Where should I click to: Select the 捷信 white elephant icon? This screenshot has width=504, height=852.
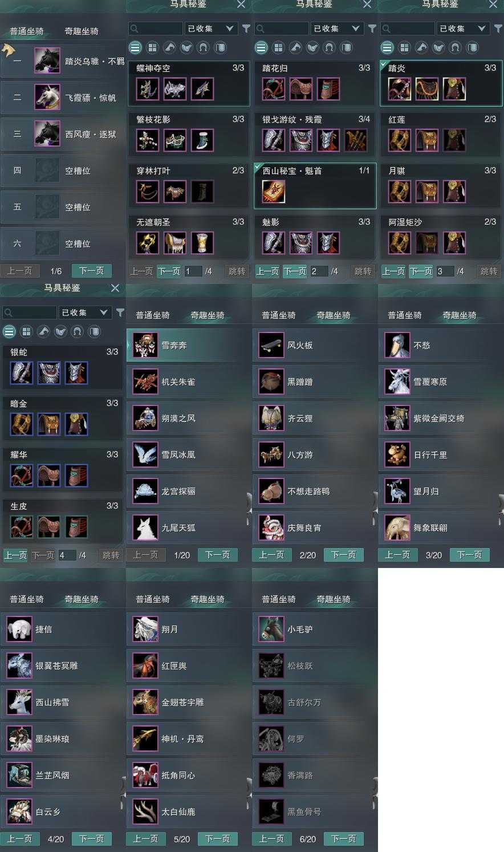19,629
